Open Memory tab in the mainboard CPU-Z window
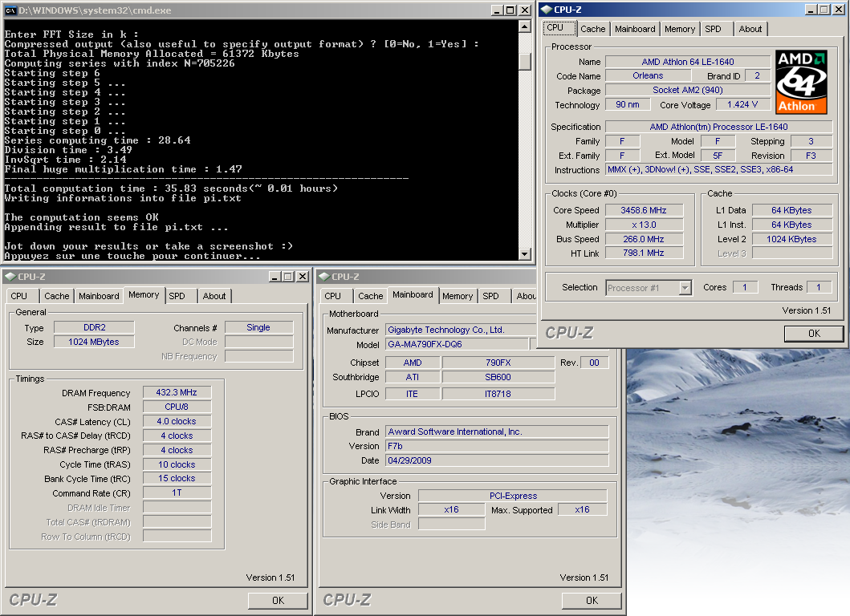This screenshot has width=850, height=616. [458, 296]
